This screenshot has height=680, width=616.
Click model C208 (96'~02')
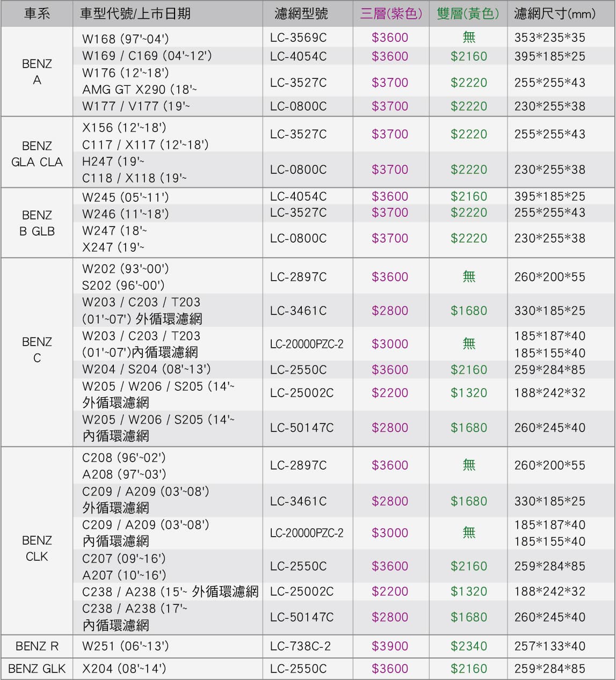pos(124,457)
